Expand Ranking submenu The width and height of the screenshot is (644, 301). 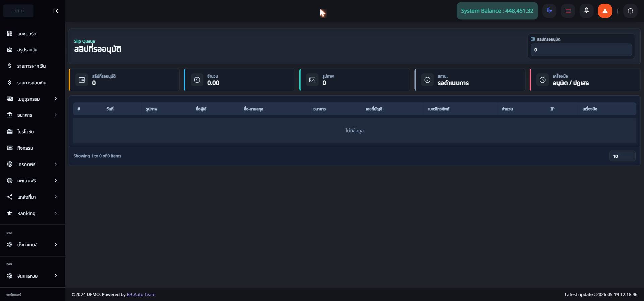(33, 213)
